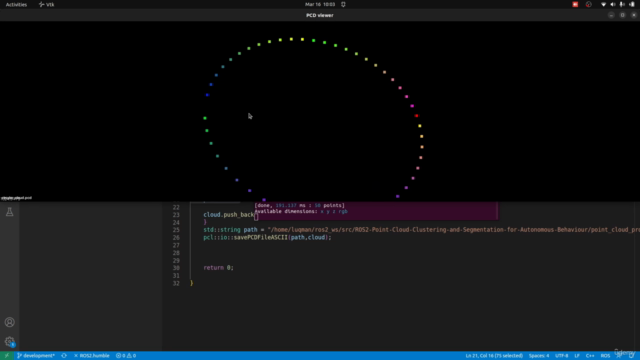This screenshot has height=360, width=640.
Task: Click the Ln 21, Col 16 cursor position
Action: click(x=494, y=356)
